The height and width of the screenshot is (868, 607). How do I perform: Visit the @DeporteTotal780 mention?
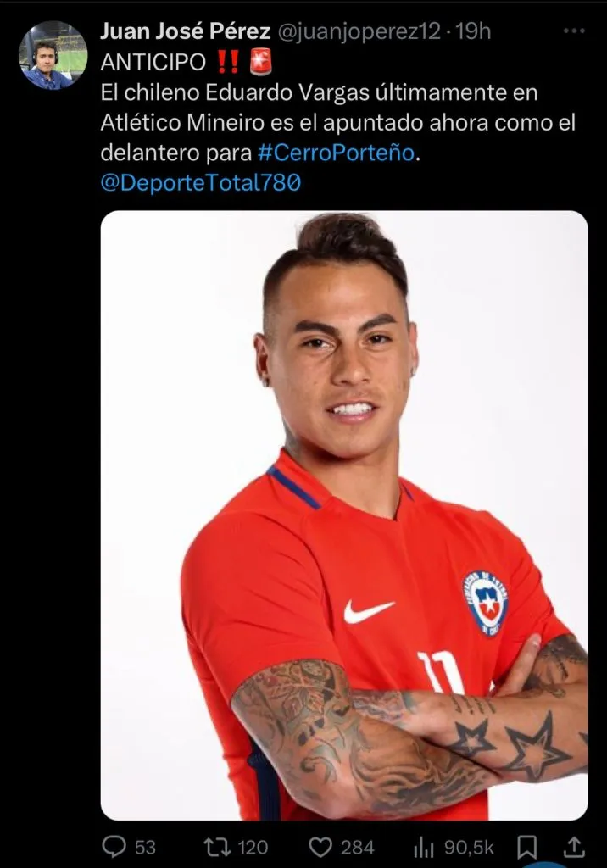[x=200, y=182]
